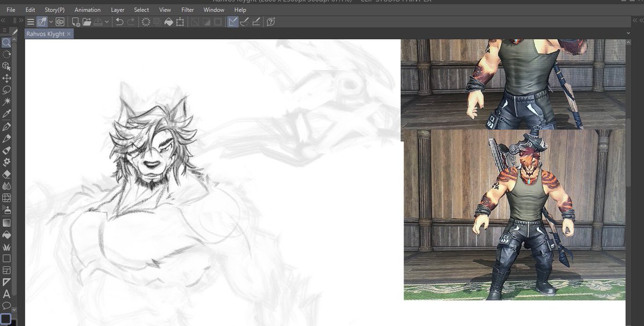Select the Auto select magic wand tool
This screenshot has height=326, width=644.
(6, 102)
